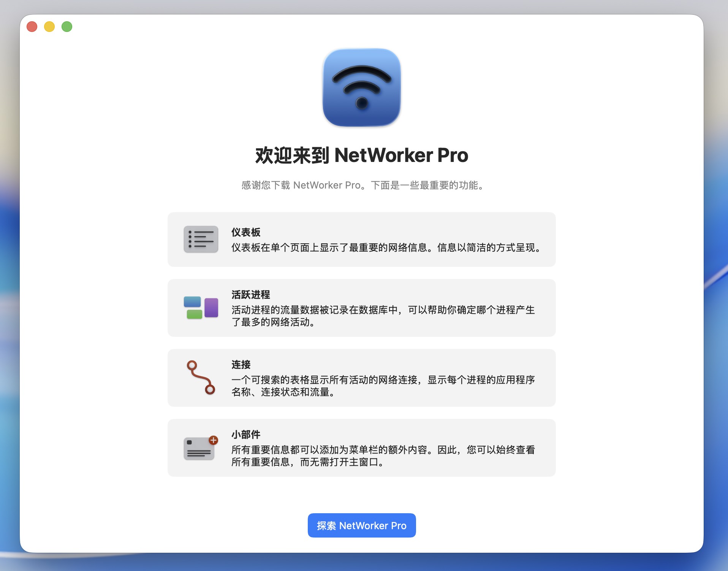Click the thank-you subtitle text

click(361, 185)
